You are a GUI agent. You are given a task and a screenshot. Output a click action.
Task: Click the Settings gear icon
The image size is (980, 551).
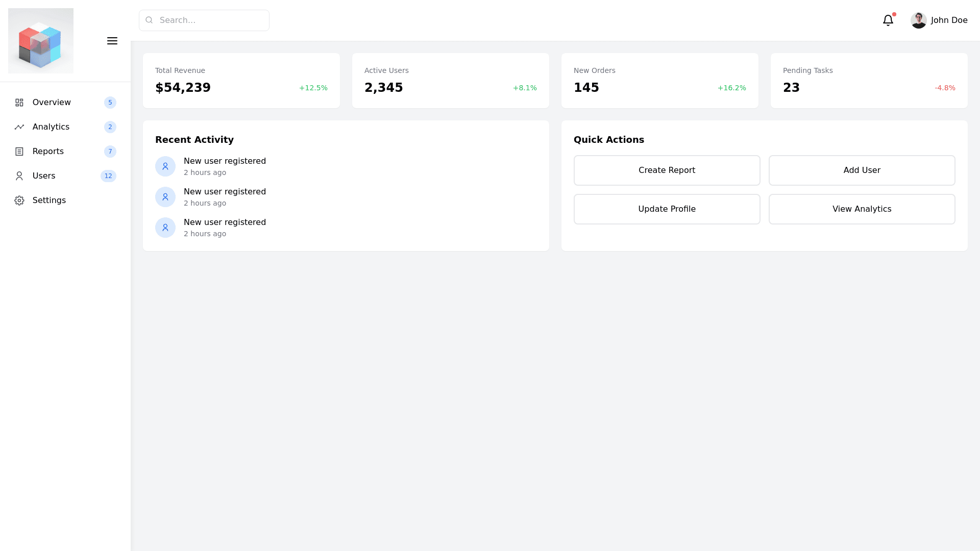coord(19,201)
